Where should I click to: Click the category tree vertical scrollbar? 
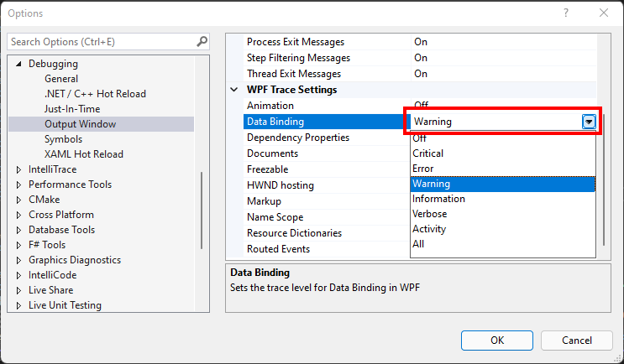(202, 211)
